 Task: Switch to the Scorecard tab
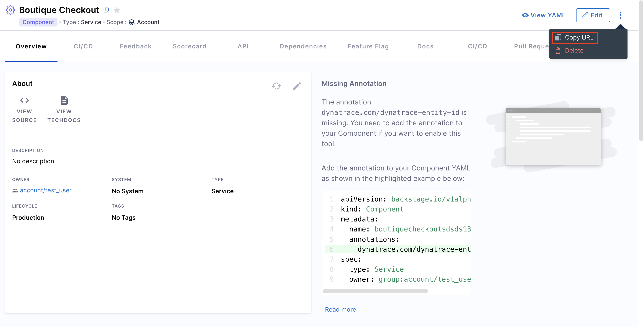point(189,46)
